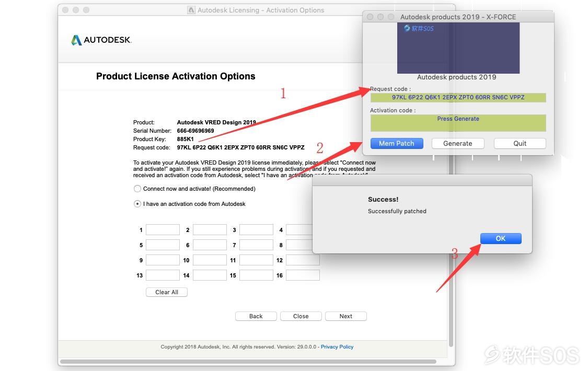Click the X-FORCE Request code field
This screenshot has width=588, height=371.
coord(458,97)
